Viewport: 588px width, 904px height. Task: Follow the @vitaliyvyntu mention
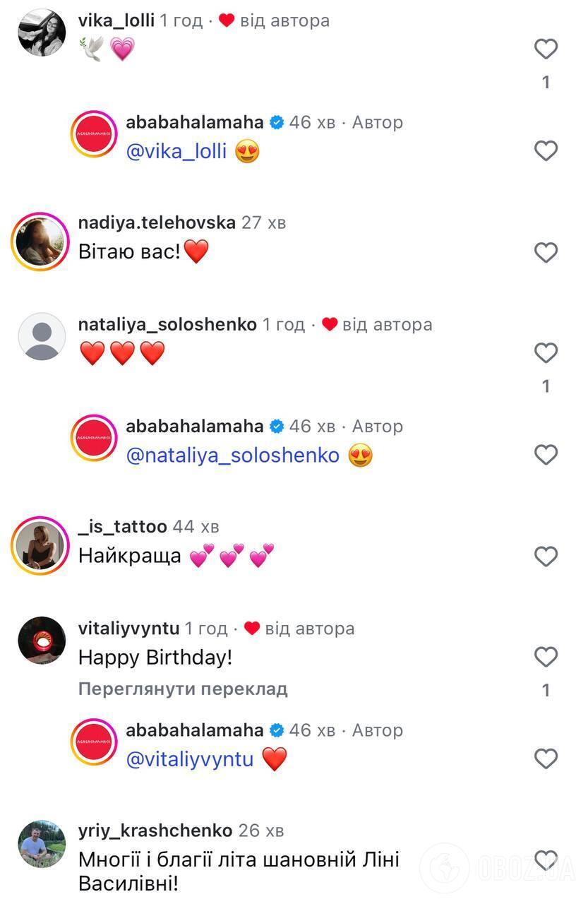pos(190,760)
